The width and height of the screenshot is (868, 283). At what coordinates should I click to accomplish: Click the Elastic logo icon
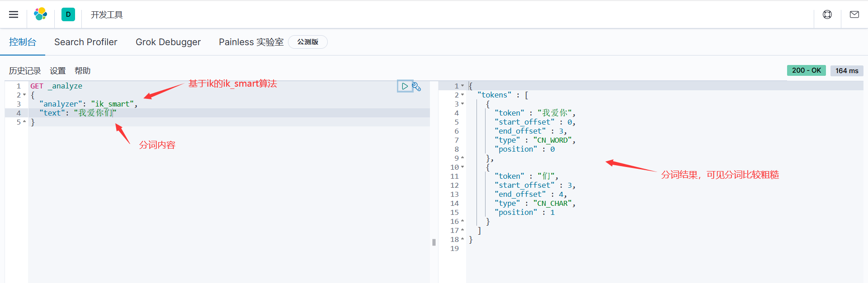[x=41, y=14]
